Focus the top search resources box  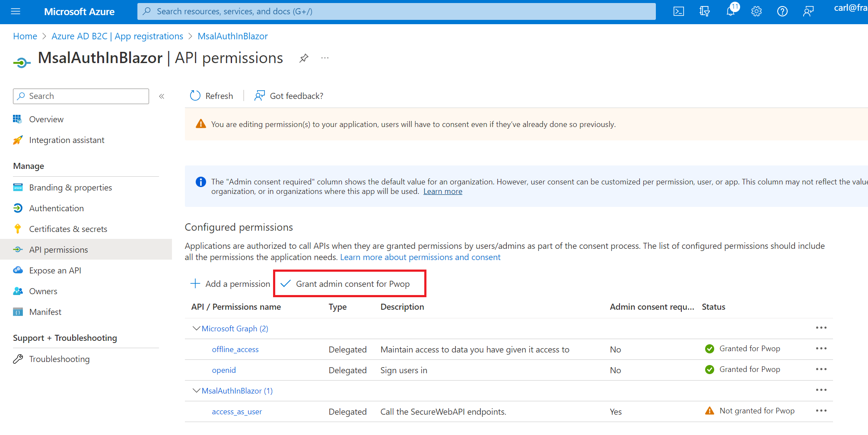[396, 11]
